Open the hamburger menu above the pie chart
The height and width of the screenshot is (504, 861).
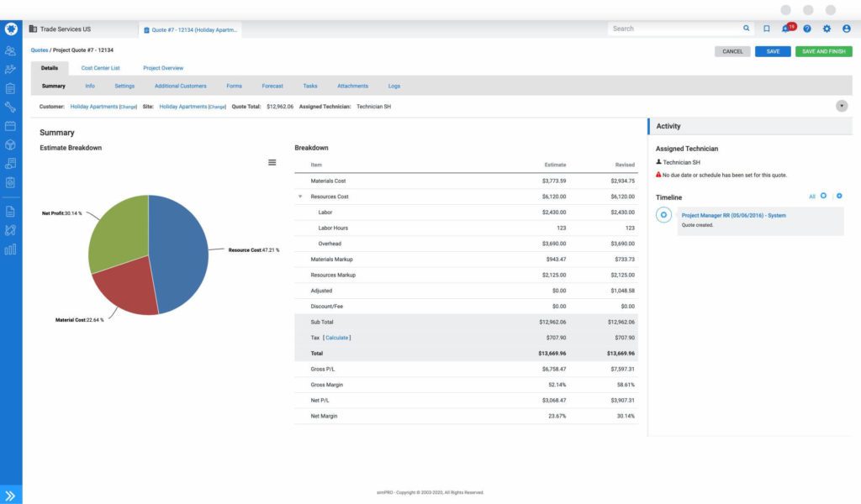click(272, 161)
